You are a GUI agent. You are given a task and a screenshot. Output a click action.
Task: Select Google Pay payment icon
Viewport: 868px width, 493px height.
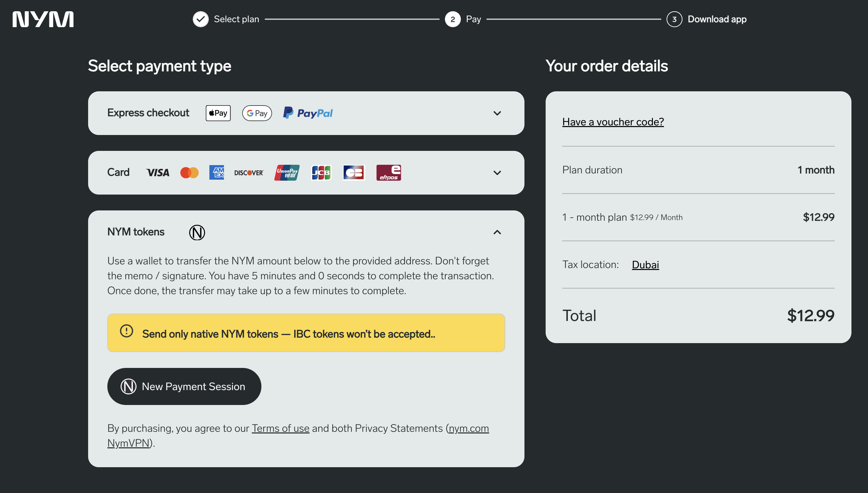(x=256, y=113)
